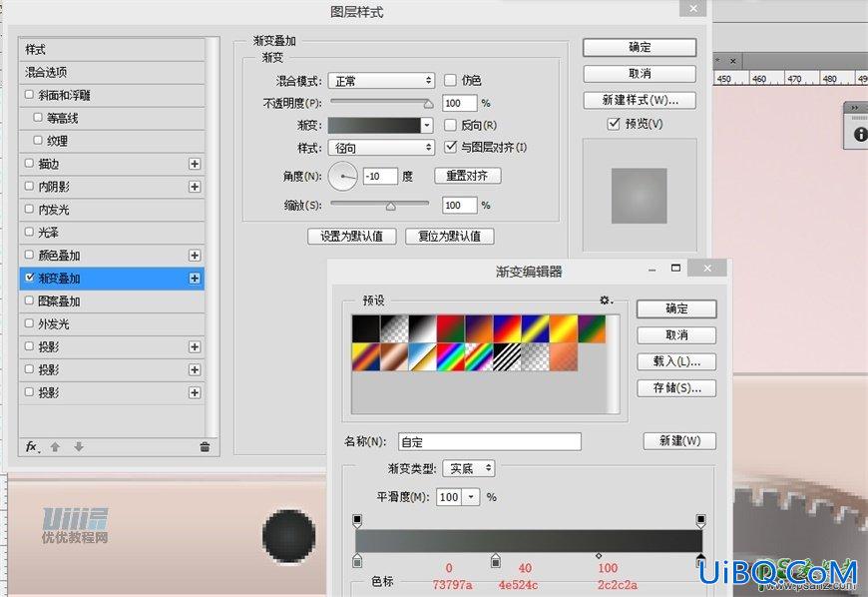
Task: Select the leftmost color stop below gradient bar
Action: pyautogui.click(x=357, y=560)
